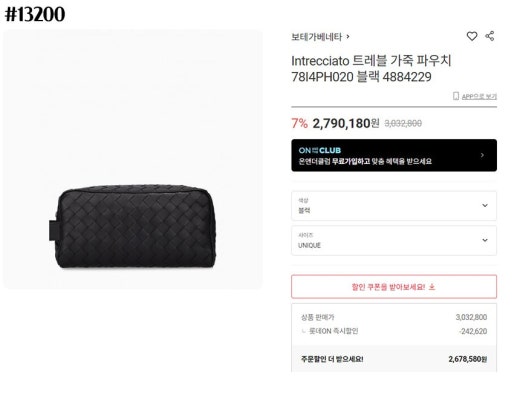The image size is (520, 412).
Task: Expand the 색상 color dropdown arrow
Action: (x=485, y=205)
